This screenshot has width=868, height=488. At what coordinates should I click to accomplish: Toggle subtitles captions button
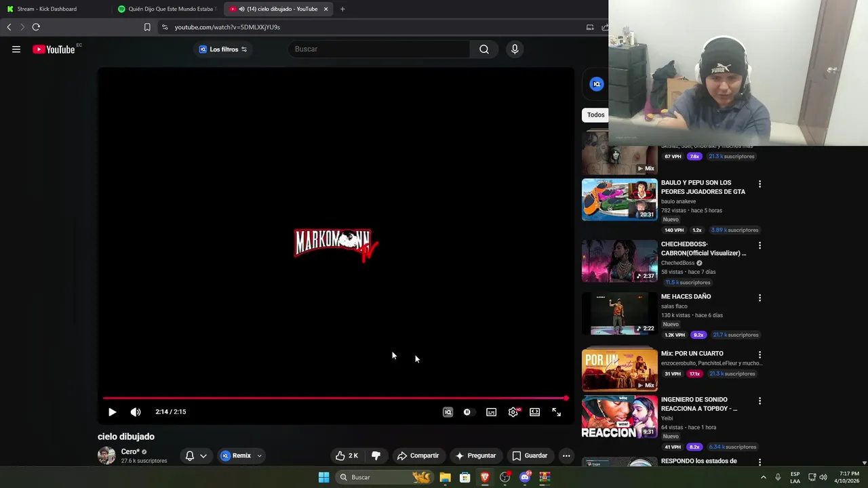click(491, 411)
